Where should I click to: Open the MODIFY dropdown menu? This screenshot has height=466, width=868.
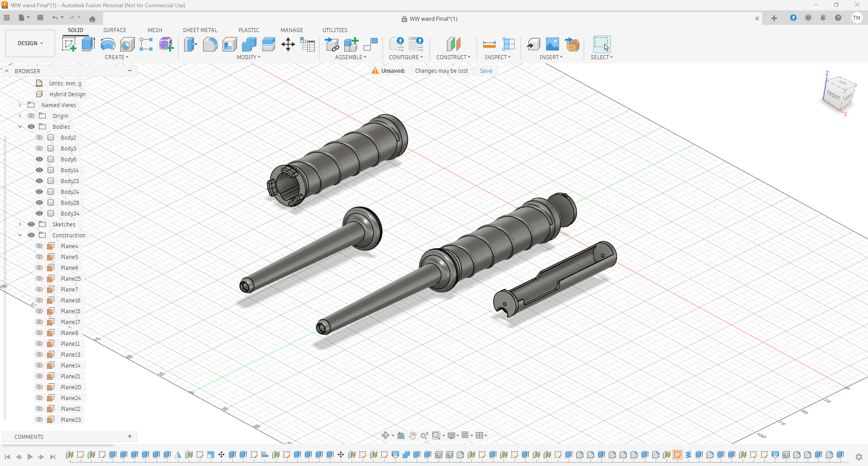point(249,57)
